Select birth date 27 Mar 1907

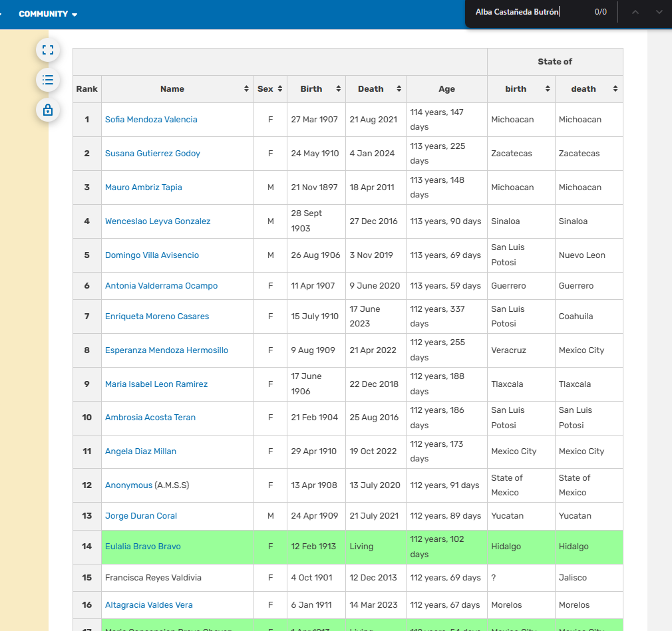(x=315, y=120)
